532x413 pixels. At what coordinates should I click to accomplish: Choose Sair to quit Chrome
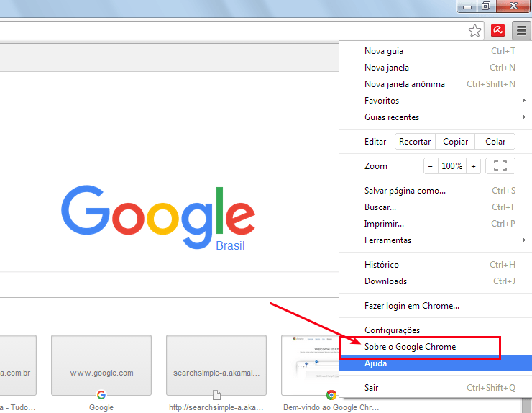click(435, 388)
